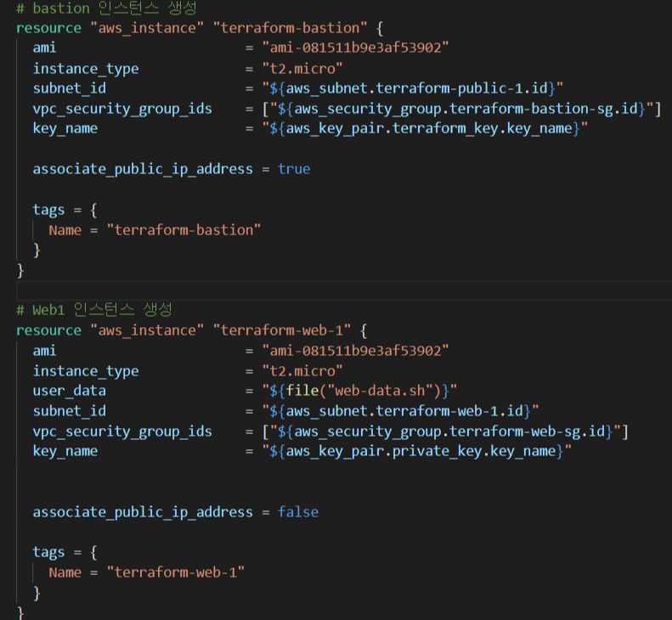
Task: Click the "terraform-bastion" resource name string
Action: [x=291, y=28]
